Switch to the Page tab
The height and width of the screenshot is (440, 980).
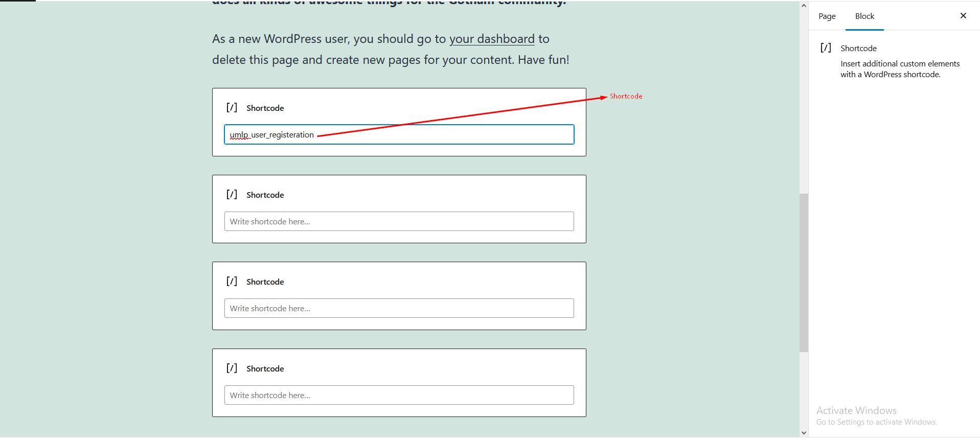pyautogui.click(x=827, y=16)
